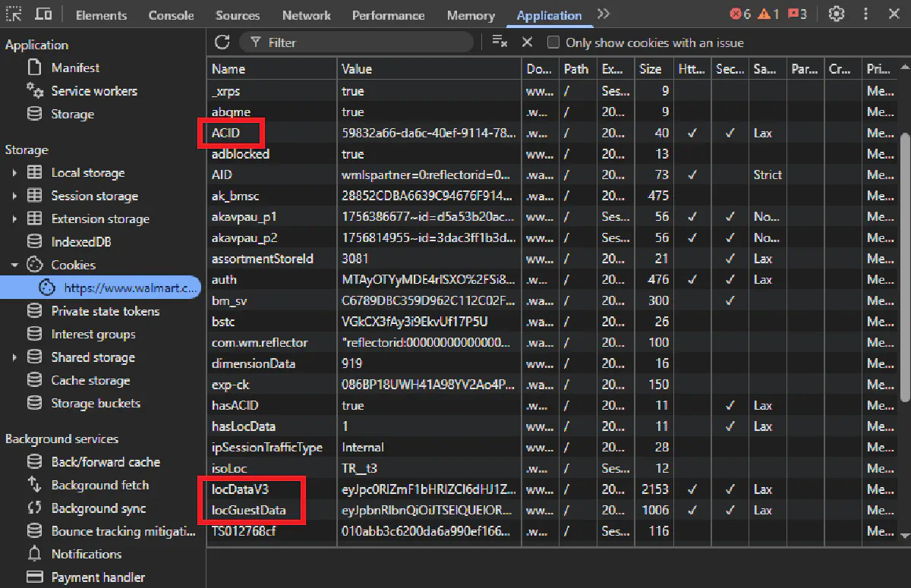
Task: Click the cookie Filter input field
Action: click(x=364, y=42)
